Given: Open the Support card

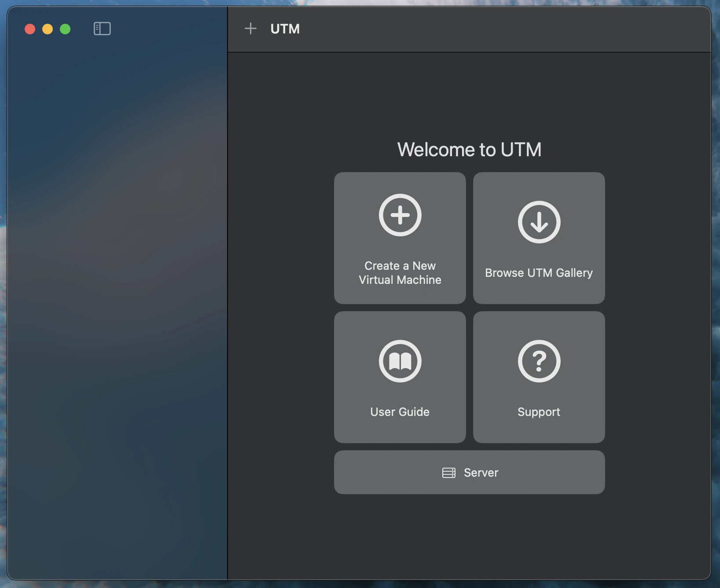Looking at the screenshot, I should pyautogui.click(x=539, y=377).
